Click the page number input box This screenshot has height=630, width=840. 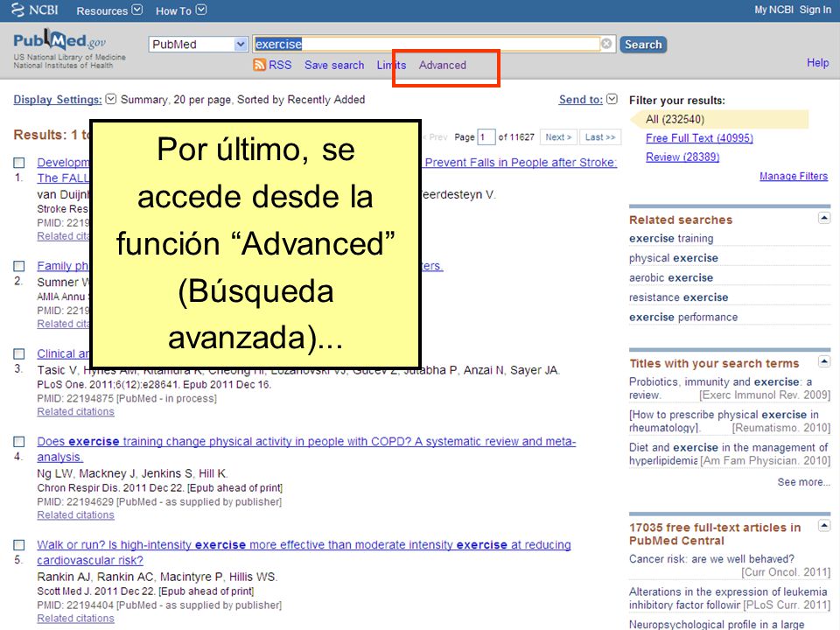[486, 137]
